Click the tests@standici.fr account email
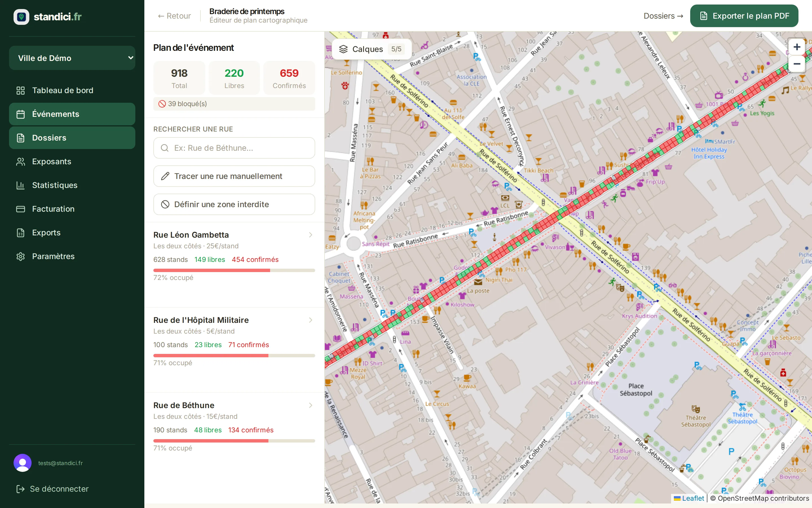 point(60,463)
